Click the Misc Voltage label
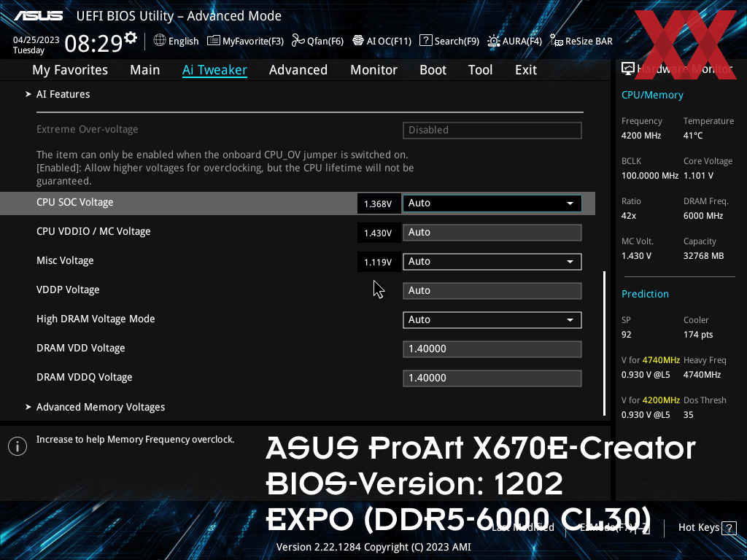747x560 pixels. (x=65, y=261)
